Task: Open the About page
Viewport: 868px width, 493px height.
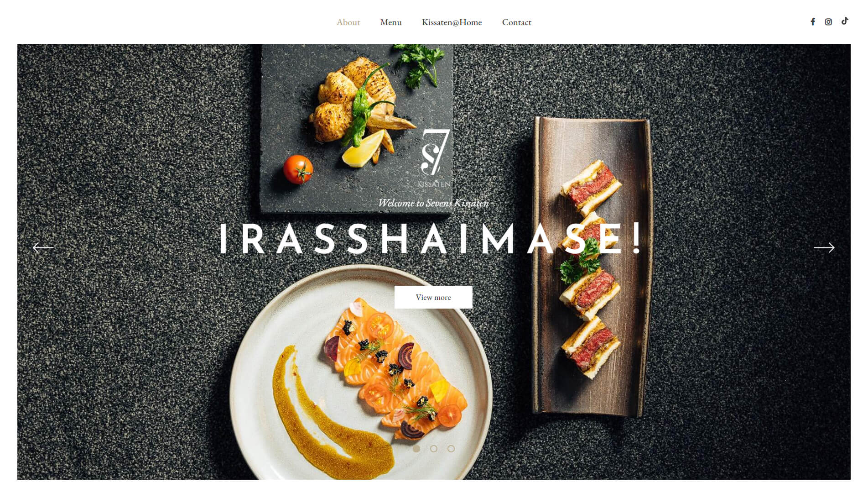Action: click(x=348, y=22)
